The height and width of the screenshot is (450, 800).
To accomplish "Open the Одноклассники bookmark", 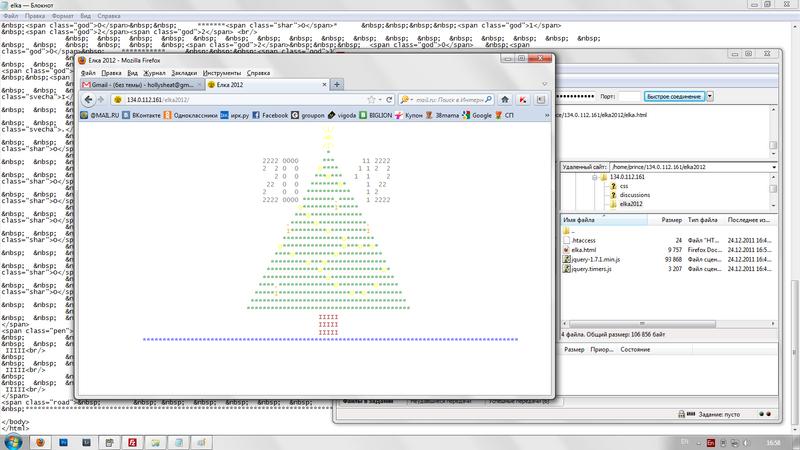I will (190, 115).
